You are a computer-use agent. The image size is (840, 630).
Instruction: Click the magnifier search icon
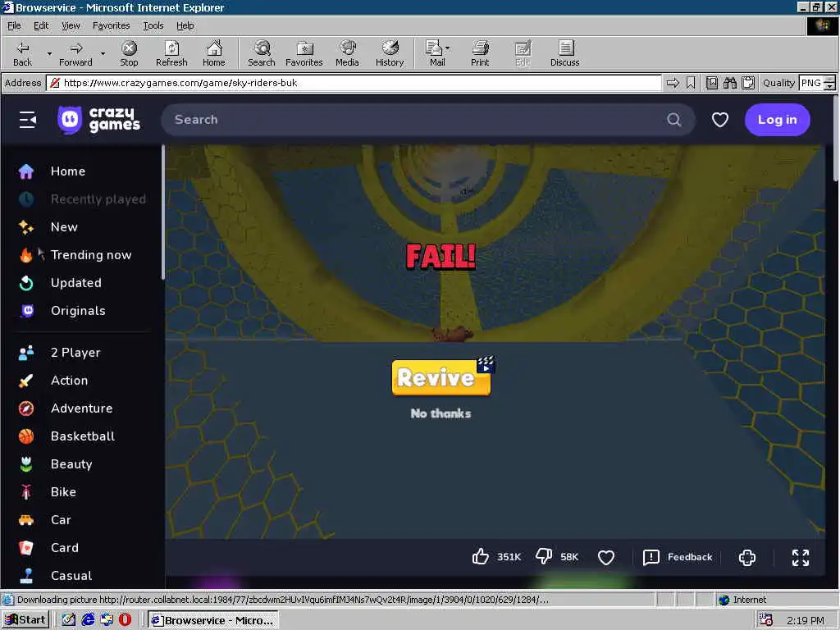coord(674,120)
